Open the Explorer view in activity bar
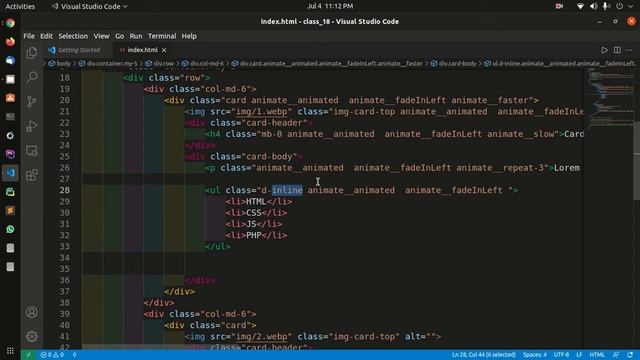The width and height of the screenshot is (640, 360). [x=32, y=53]
